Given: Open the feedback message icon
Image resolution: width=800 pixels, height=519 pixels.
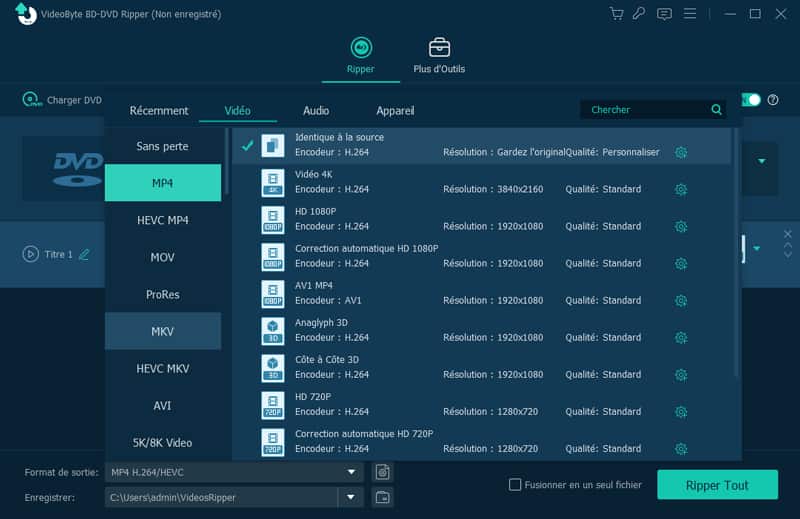Looking at the screenshot, I should pos(664,14).
